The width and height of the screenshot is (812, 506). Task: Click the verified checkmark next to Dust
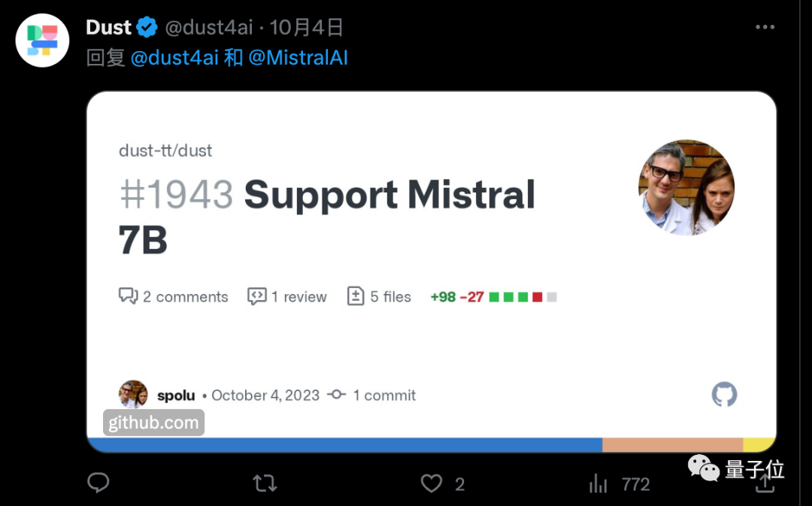pyautogui.click(x=147, y=26)
